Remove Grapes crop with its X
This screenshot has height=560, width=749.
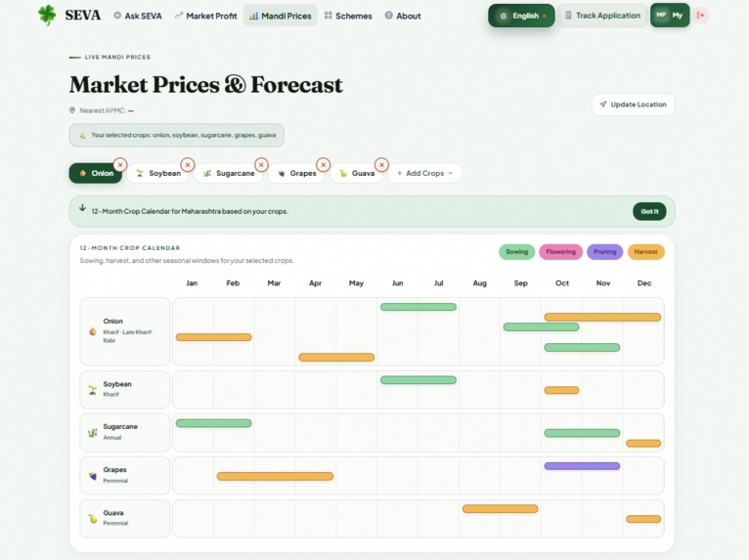324,165
